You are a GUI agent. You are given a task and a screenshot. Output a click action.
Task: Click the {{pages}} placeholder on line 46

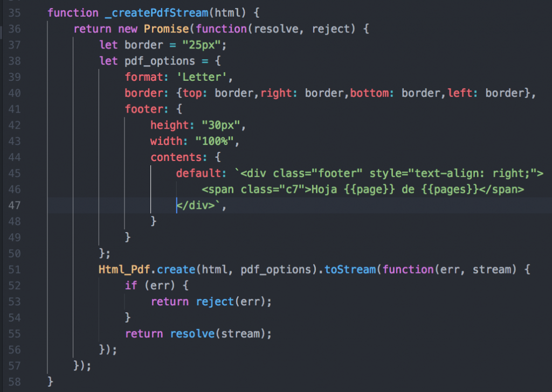450,190
